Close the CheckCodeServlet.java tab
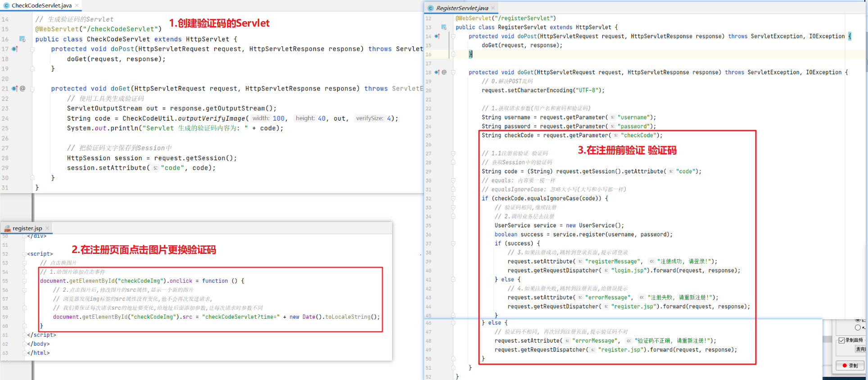 pos(77,5)
